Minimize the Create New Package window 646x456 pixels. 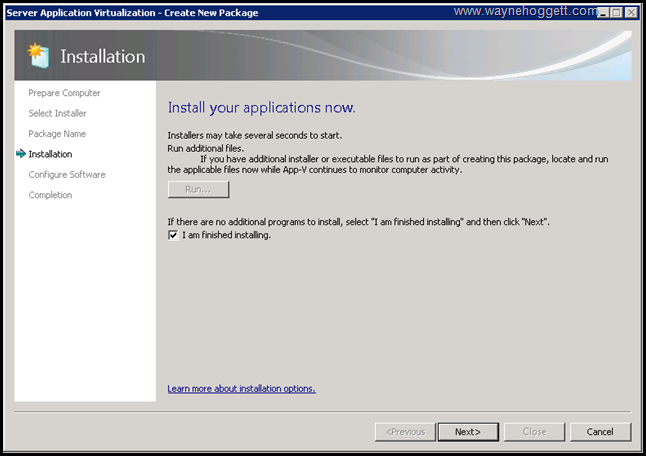(603, 13)
